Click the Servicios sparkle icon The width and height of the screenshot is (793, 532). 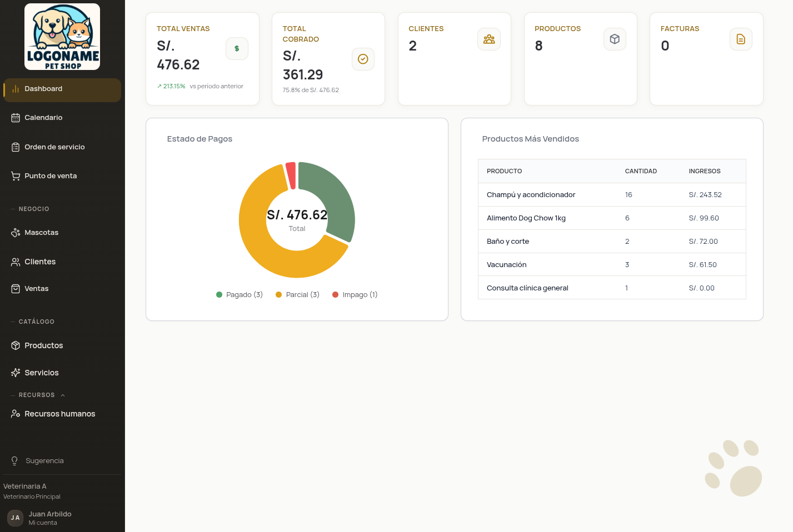coord(16,373)
